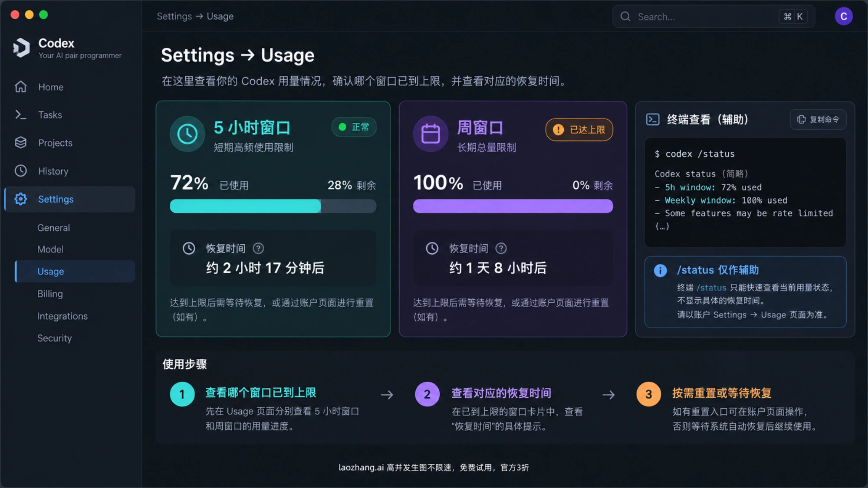The image size is (868, 488).
Task: Click the 已达上限 status badge
Action: click(x=579, y=130)
